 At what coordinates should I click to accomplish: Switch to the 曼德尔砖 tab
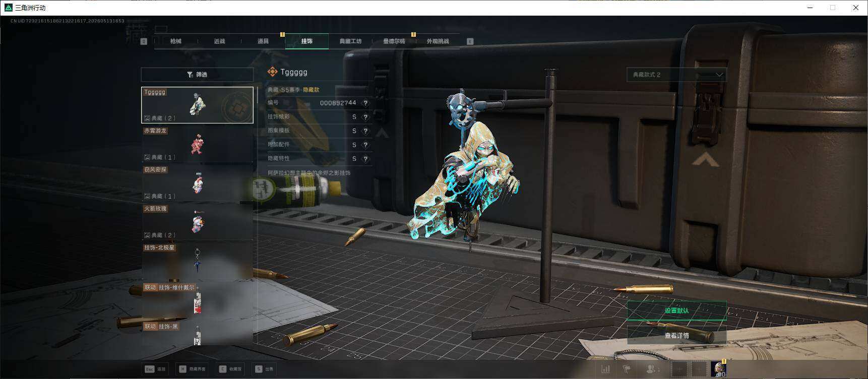coord(394,41)
